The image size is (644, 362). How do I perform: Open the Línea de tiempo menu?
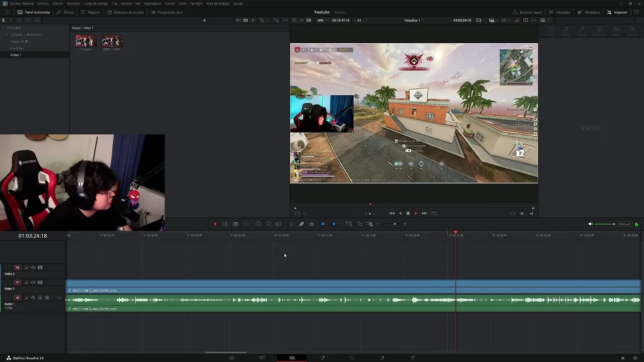96,4
